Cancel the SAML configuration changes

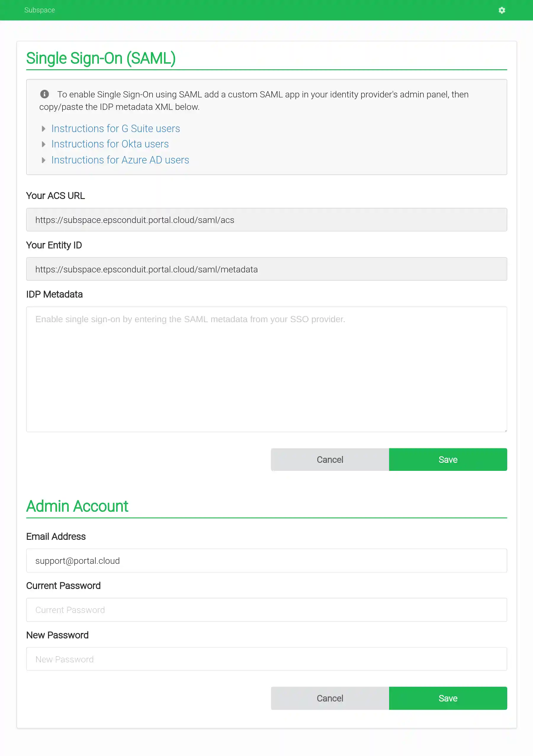[x=330, y=459]
